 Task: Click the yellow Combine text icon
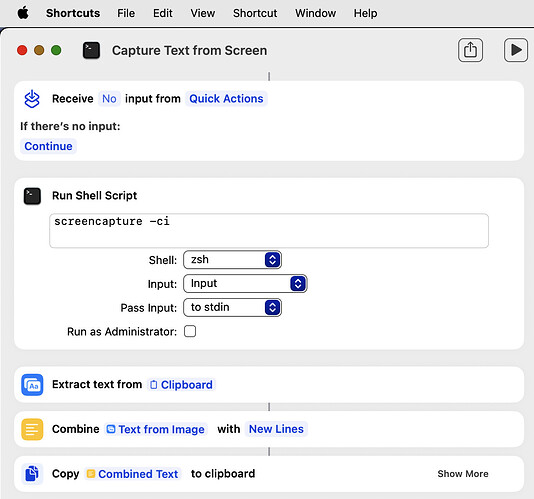click(x=32, y=429)
